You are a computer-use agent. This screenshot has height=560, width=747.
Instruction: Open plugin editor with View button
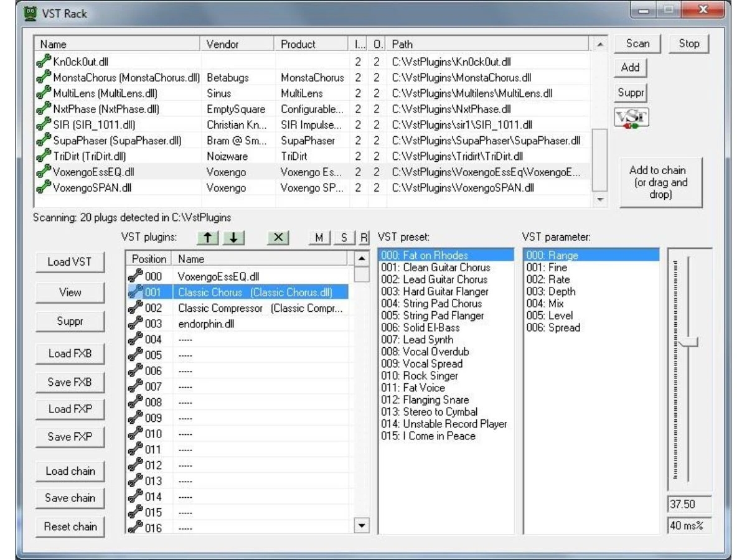coord(70,292)
